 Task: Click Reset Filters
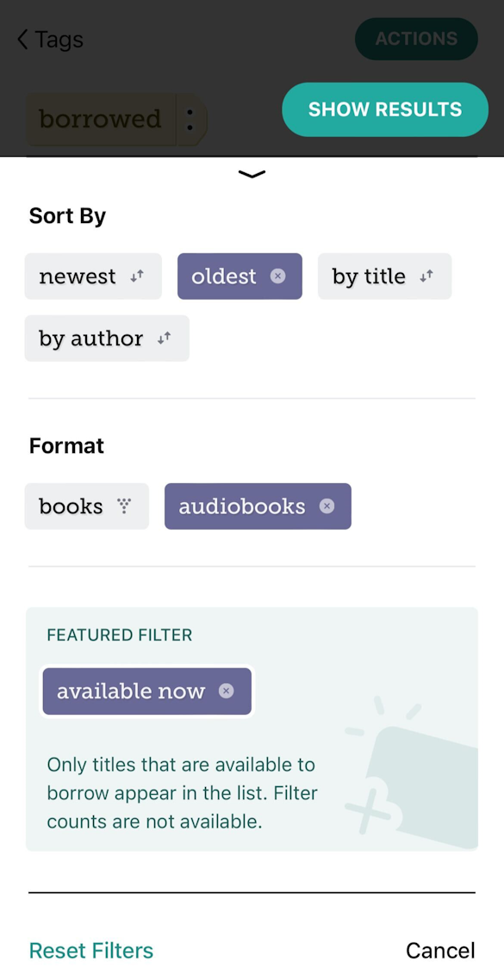(x=91, y=950)
